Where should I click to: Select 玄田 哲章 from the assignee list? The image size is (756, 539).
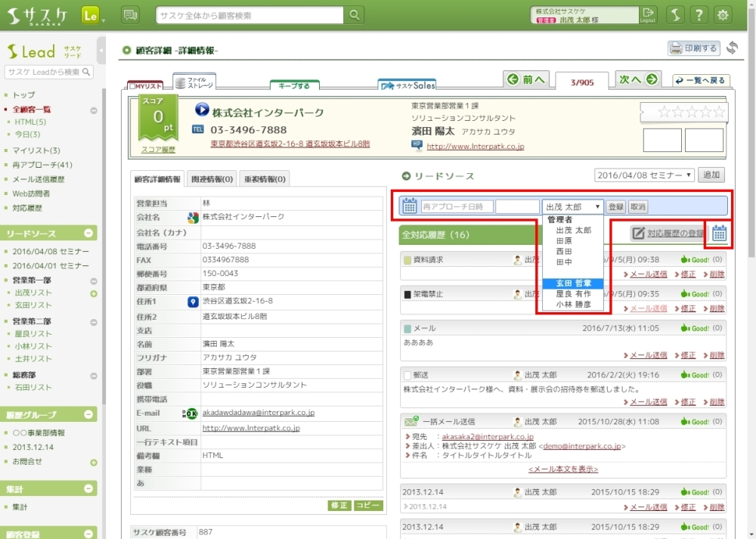[574, 283]
